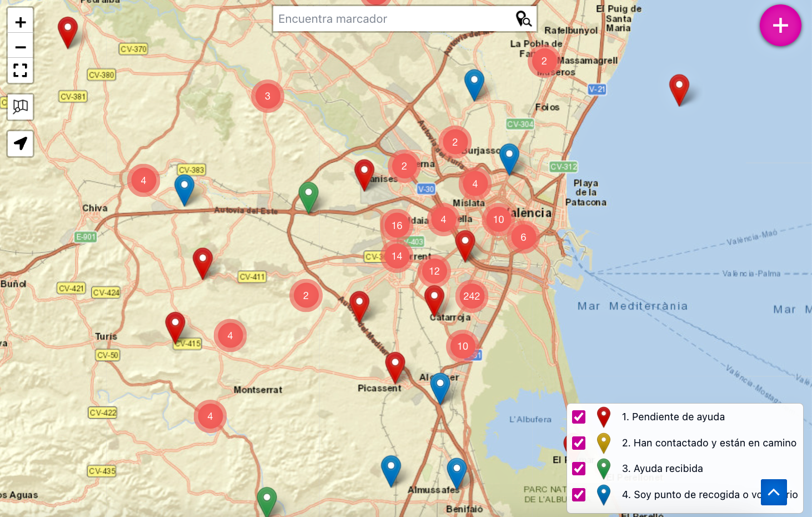812x517 pixels.
Task: Open the cluster of 2 near Manises
Action: pyautogui.click(x=404, y=166)
